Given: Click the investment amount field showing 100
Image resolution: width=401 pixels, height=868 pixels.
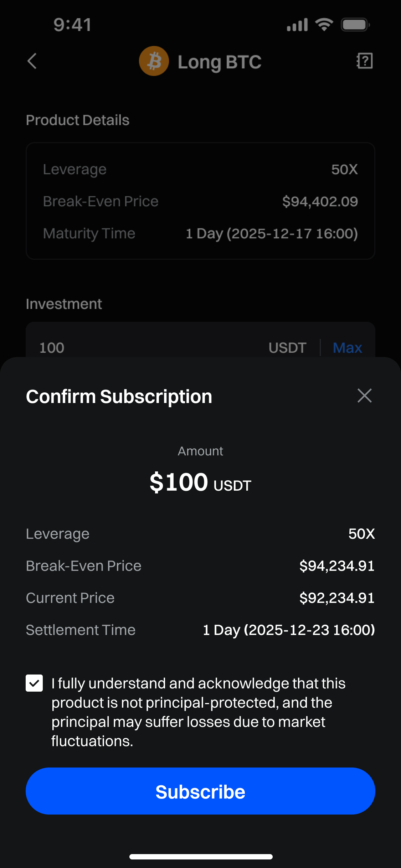Looking at the screenshot, I should click(143, 347).
